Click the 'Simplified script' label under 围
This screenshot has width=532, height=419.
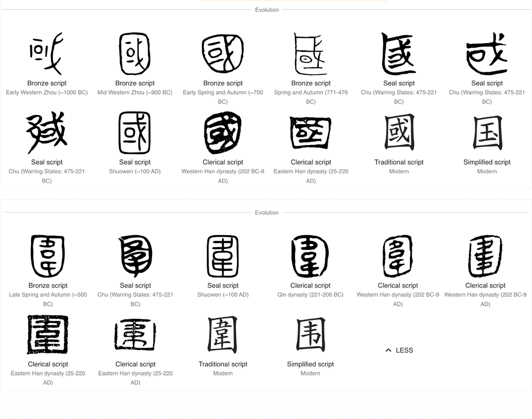(310, 364)
